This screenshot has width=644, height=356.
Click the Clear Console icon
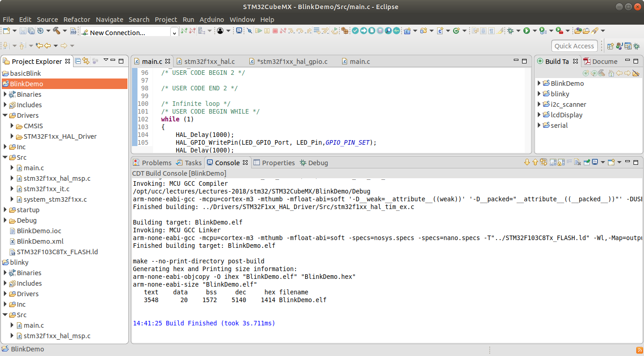click(577, 162)
